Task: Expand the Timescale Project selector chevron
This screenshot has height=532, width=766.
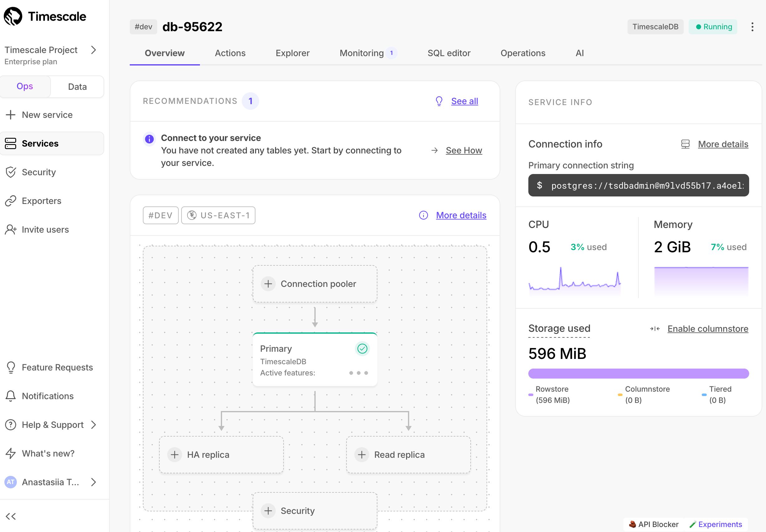Action: 94,50
